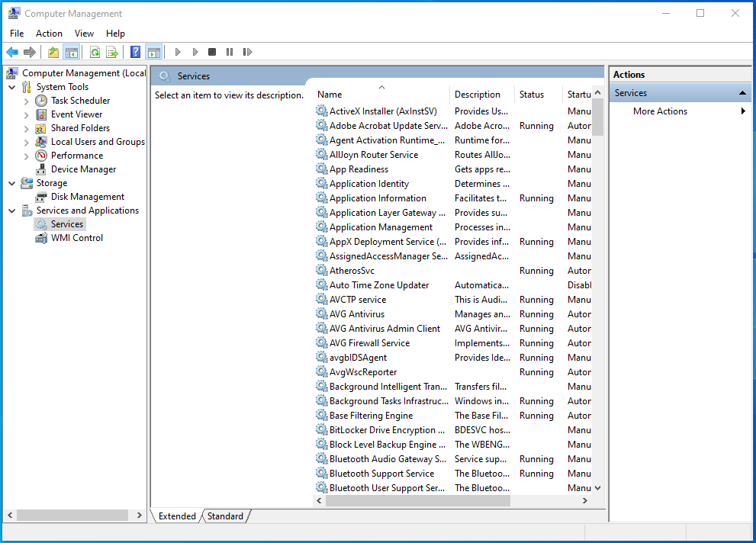Expand the Local Users and Groups node

(x=27, y=142)
